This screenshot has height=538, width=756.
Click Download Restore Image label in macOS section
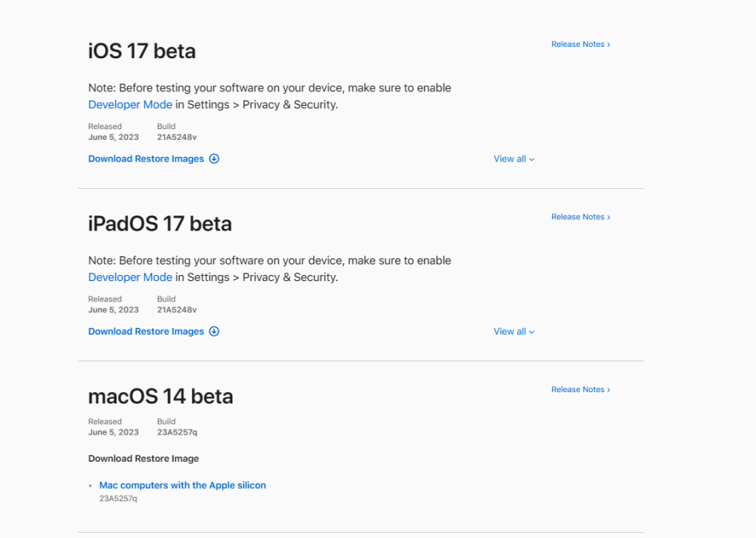tap(144, 459)
